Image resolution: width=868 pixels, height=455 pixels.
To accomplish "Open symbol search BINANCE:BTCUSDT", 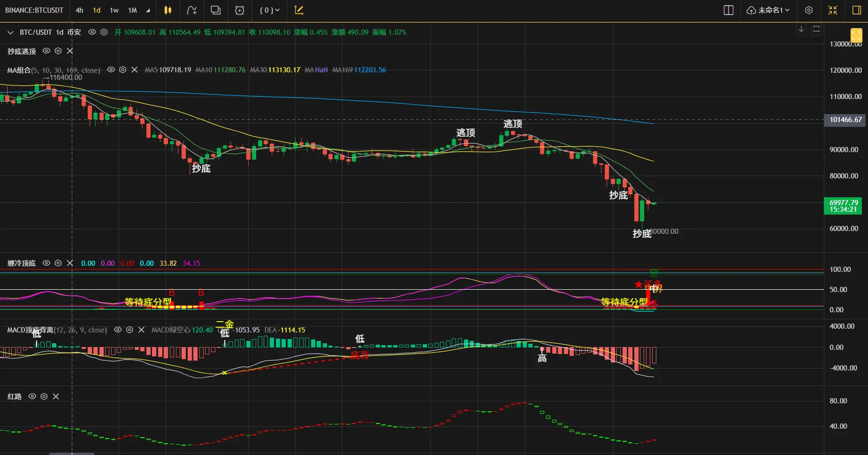I will (x=34, y=10).
